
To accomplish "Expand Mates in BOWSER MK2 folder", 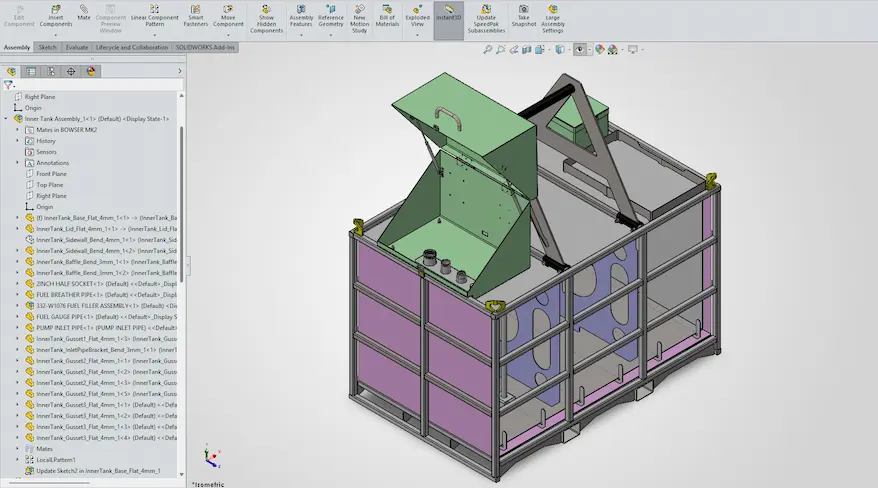I will click(17, 130).
